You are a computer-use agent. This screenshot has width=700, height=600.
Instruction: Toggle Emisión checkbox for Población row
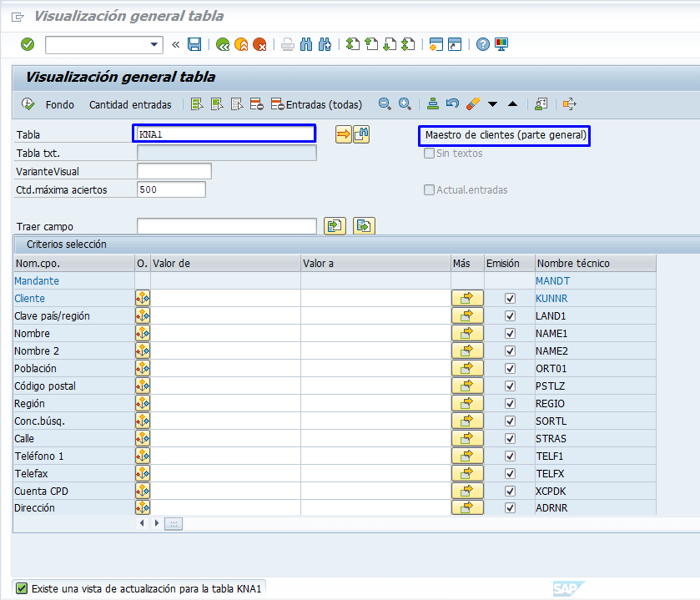[510, 368]
